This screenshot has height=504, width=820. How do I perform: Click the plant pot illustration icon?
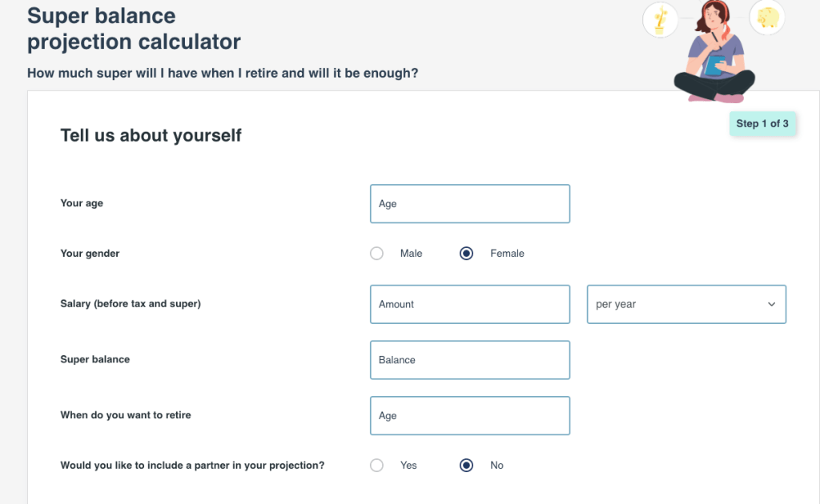point(660,19)
